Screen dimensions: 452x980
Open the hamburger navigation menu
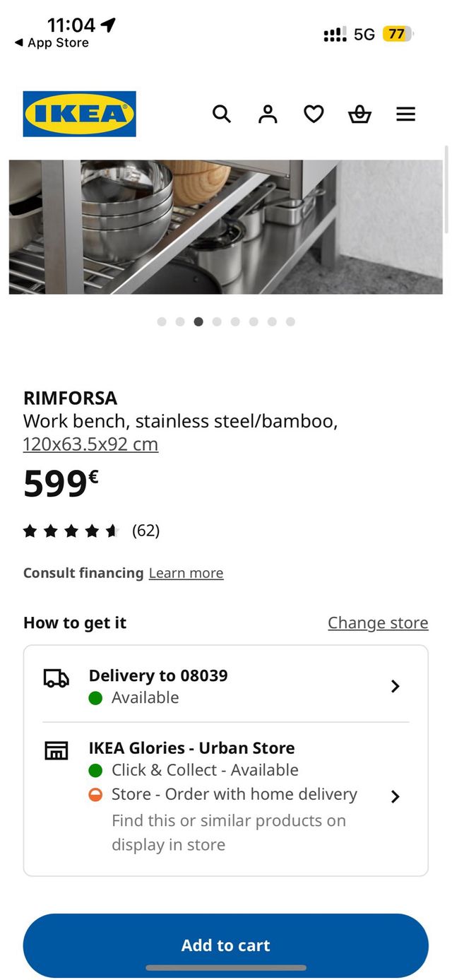click(406, 114)
